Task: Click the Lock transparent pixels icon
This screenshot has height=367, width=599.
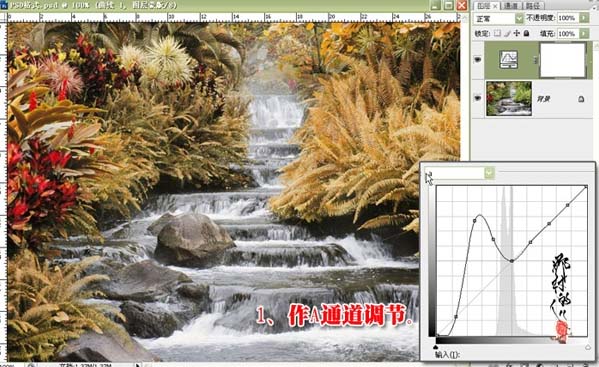Action: (497, 33)
